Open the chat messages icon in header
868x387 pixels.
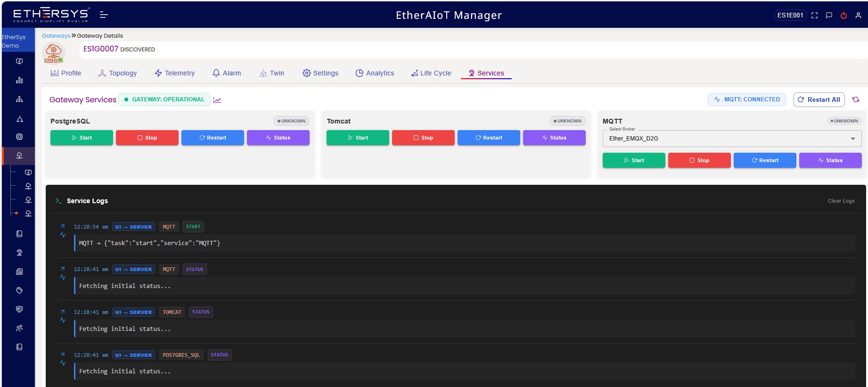829,16
